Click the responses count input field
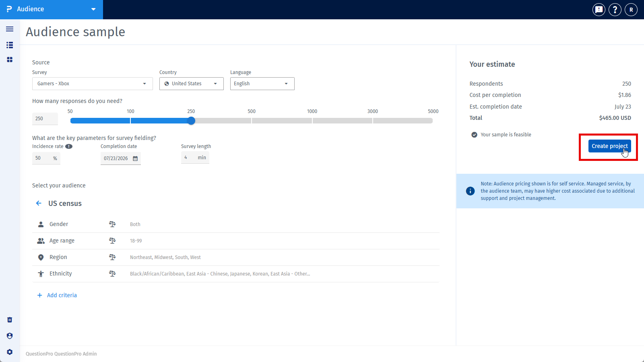The height and width of the screenshot is (362, 644). (x=45, y=119)
